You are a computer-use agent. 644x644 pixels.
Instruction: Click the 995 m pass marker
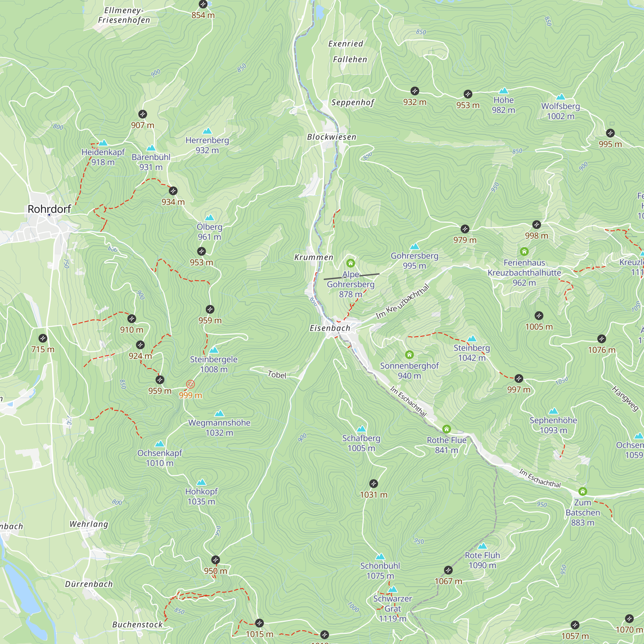coord(610,133)
